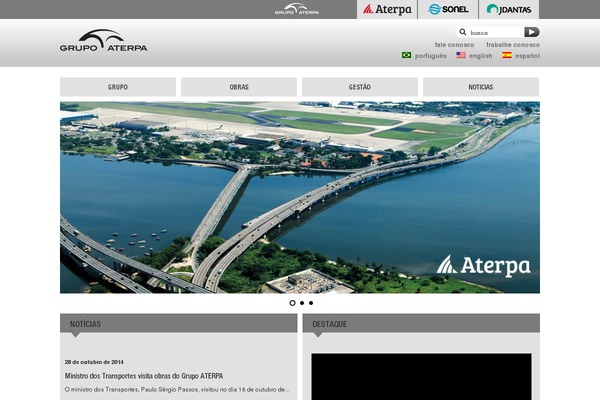The height and width of the screenshot is (400, 600).
Task: Open news 'Ministro dos Transportes visita obras'
Action: [143, 376]
